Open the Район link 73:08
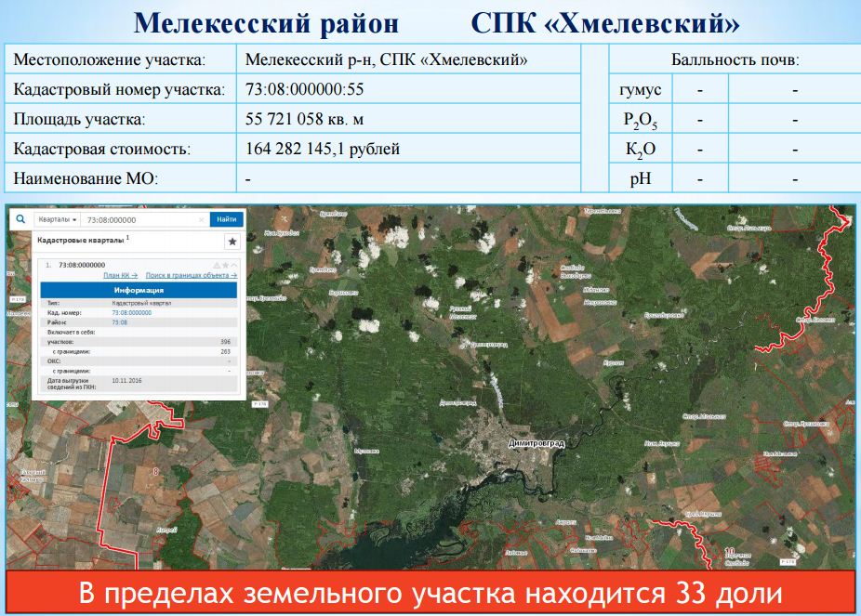Viewport: 861px width, 616px height. tap(119, 322)
